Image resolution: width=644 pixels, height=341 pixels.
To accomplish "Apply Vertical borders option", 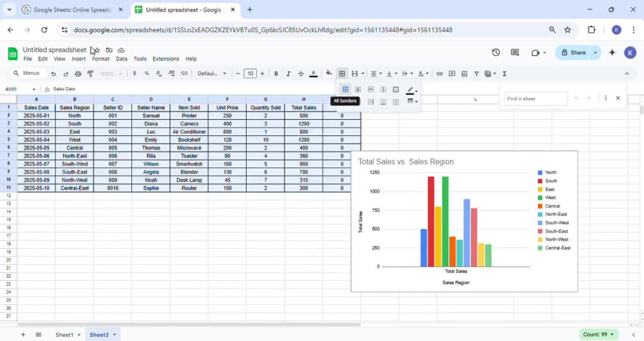I will (x=383, y=90).
